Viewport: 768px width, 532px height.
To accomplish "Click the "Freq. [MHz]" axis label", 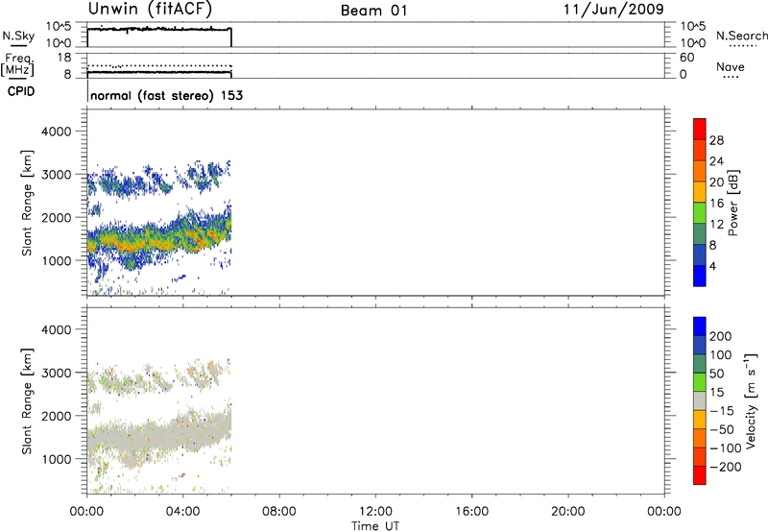I will 18,64.
